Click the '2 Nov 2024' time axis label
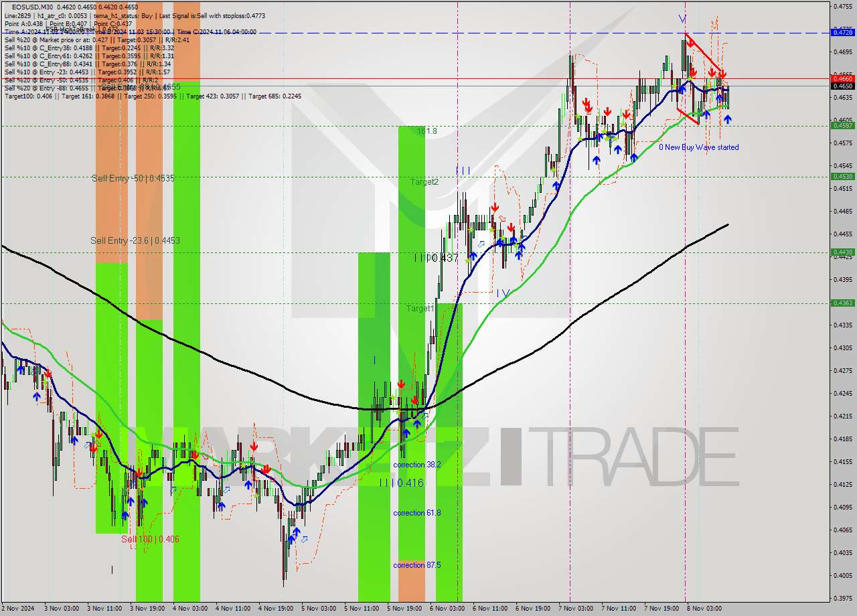 click(19, 609)
